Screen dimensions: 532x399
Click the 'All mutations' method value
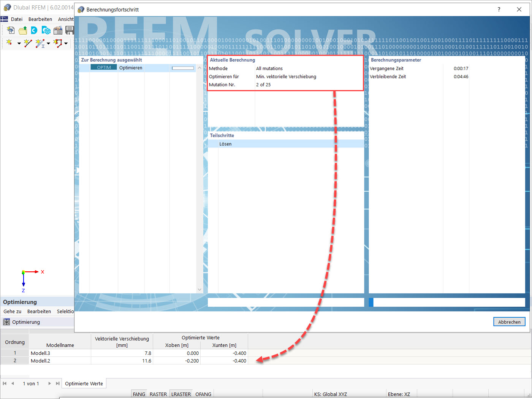[269, 68]
